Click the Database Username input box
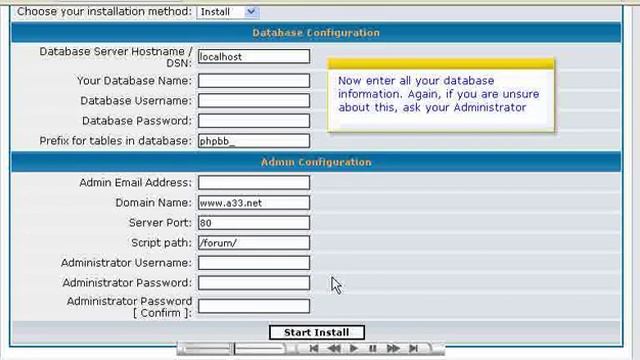The width and height of the screenshot is (640, 360). [254, 100]
